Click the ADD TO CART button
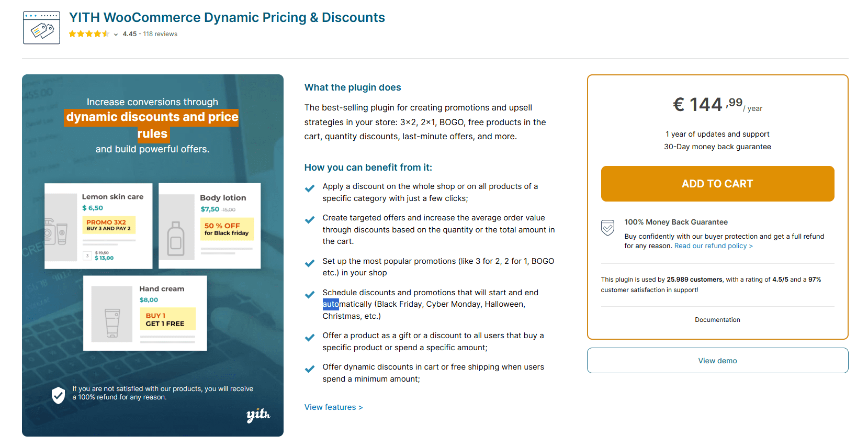Screen dimensions: 868x446 pyautogui.click(x=717, y=184)
